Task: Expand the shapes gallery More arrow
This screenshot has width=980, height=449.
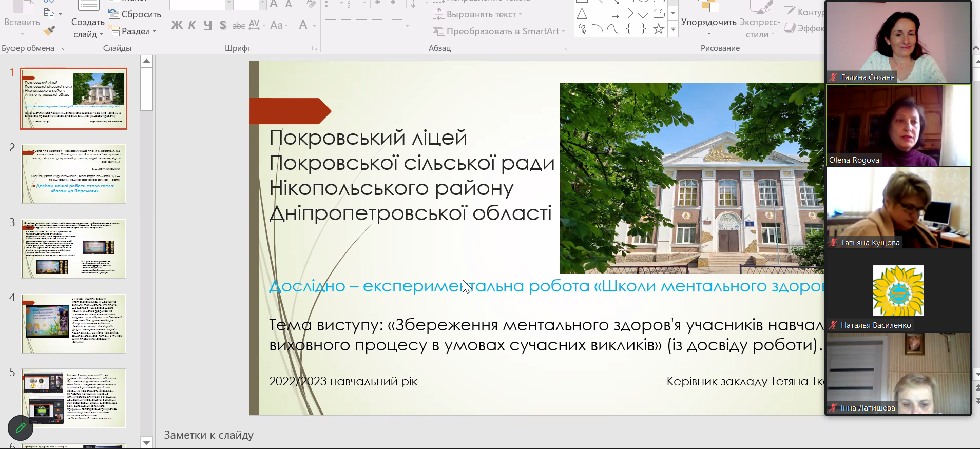Action: [674, 30]
